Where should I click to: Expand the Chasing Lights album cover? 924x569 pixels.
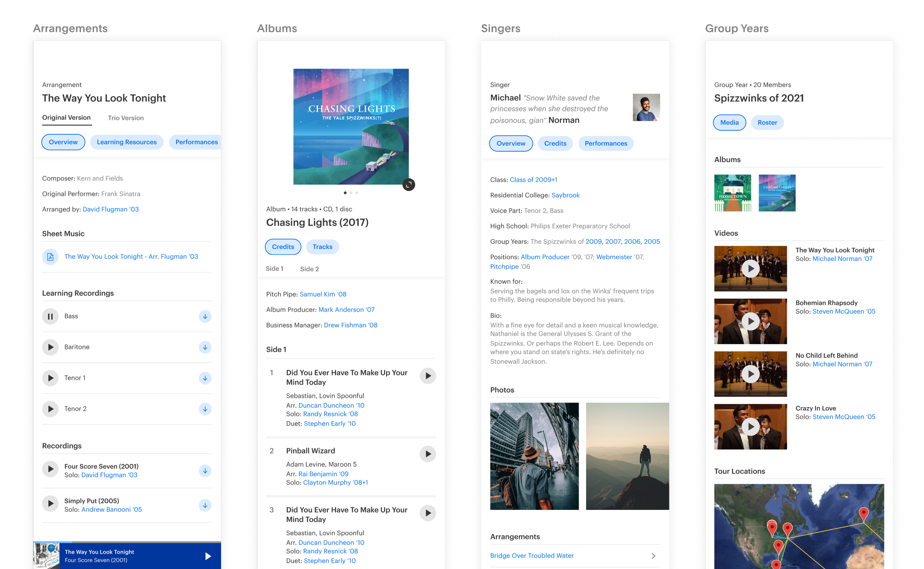[x=408, y=185]
